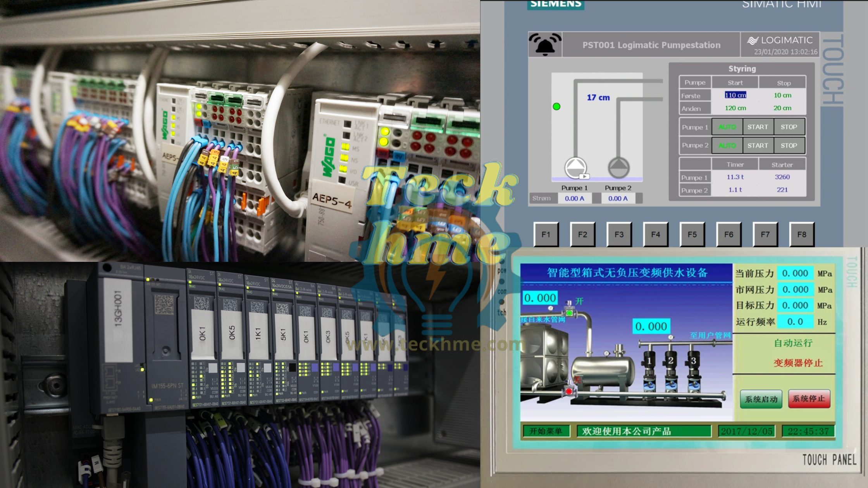Click the Pumpe 1 pump symbol
Viewport: 868px width, 488px height.
[x=575, y=168]
